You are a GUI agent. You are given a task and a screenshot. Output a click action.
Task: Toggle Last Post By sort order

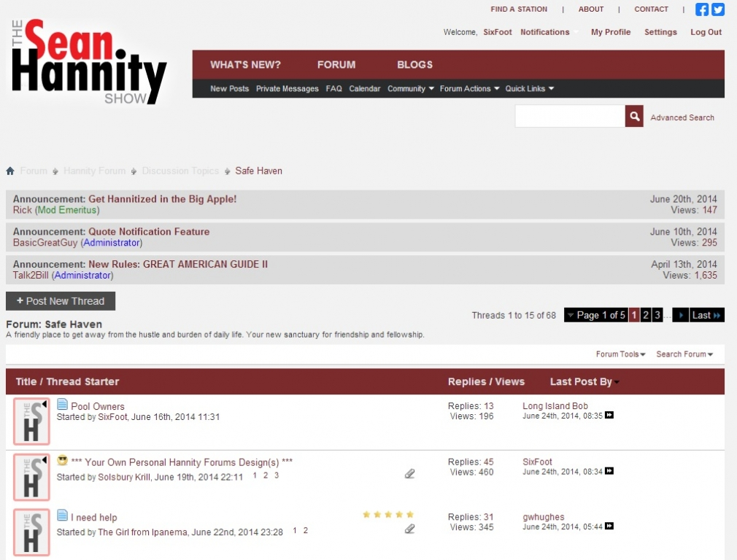point(584,382)
